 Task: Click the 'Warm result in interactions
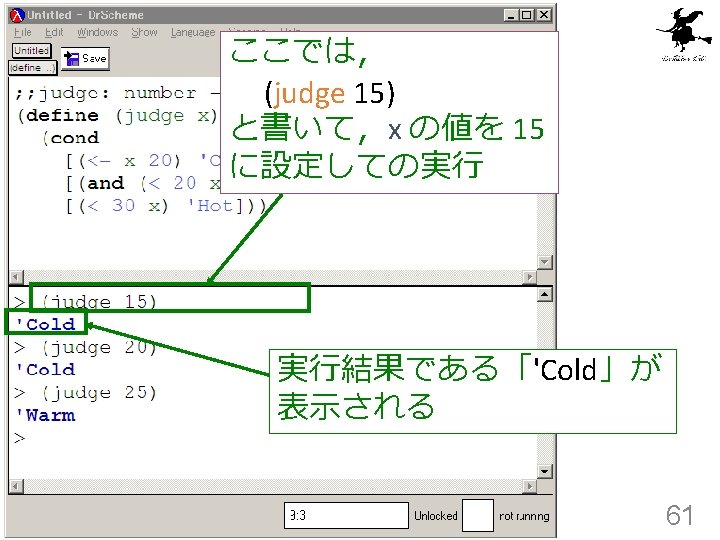point(45,415)
